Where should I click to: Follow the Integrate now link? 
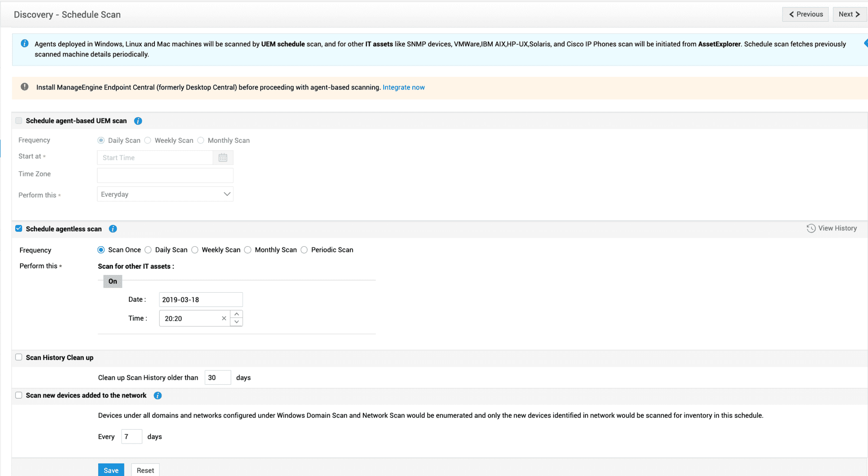(403, 87)
